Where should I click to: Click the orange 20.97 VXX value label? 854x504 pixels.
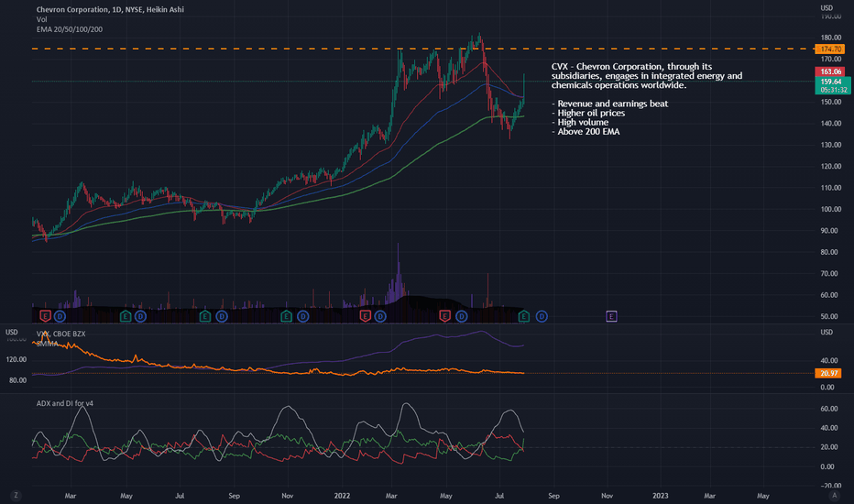tap(828, 373)
